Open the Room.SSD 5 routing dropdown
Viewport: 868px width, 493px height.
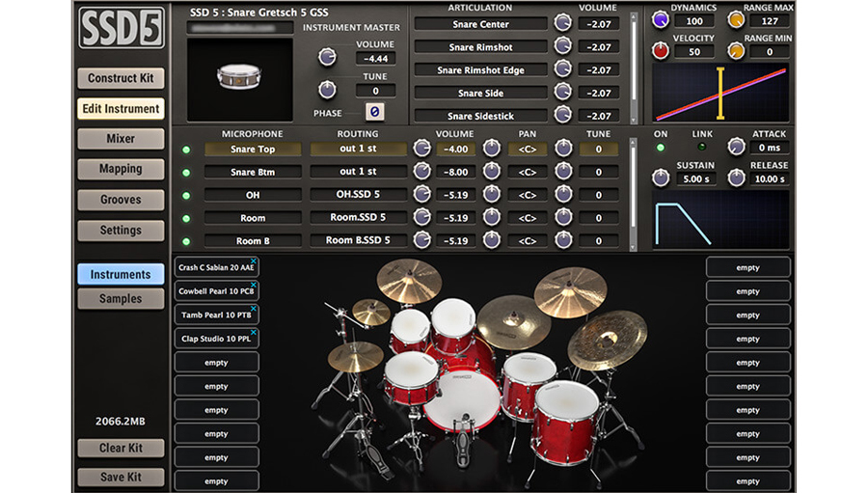pyautogui.click(x=358, y=217)
